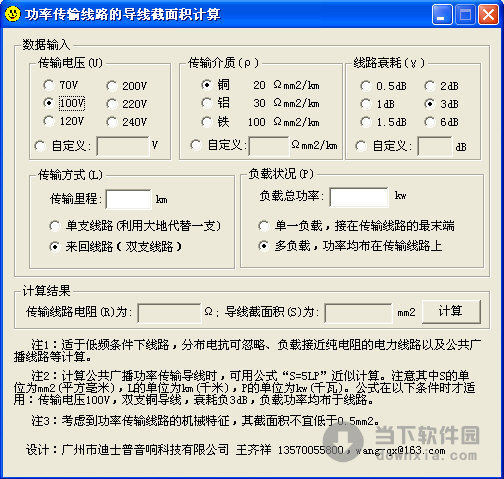The width and height of the screenshot is (504, 479).
Task: Minimize the calculator window
Action: (x=442, y=15)
